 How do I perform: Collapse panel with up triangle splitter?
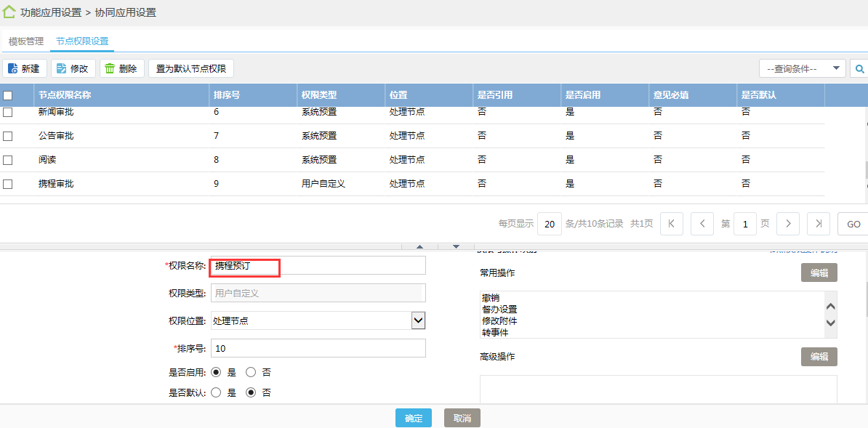click(419, 247)
